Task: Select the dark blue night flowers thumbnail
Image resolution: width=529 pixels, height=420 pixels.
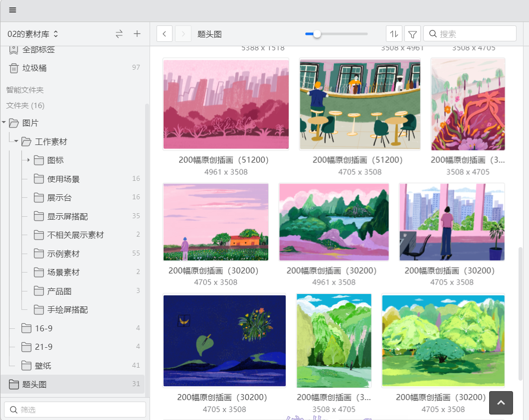Action: click(x=225, y=340)
